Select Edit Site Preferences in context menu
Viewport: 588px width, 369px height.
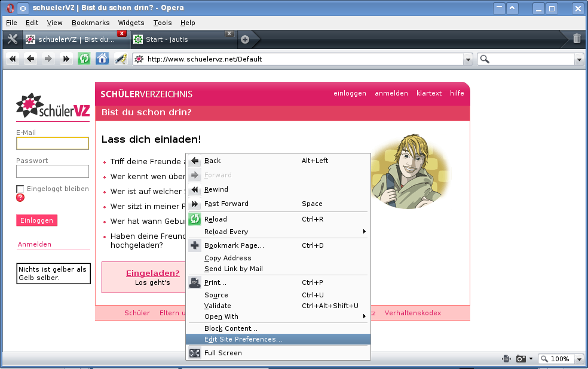[278, 339]
